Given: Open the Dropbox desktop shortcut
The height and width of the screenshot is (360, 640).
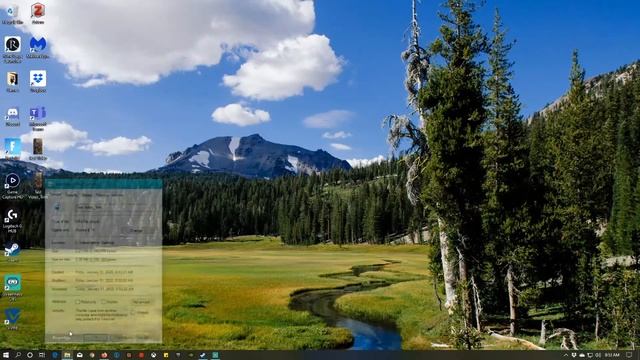Looking at the screenshot, I should pyautogui.click(x=38, y=81).
